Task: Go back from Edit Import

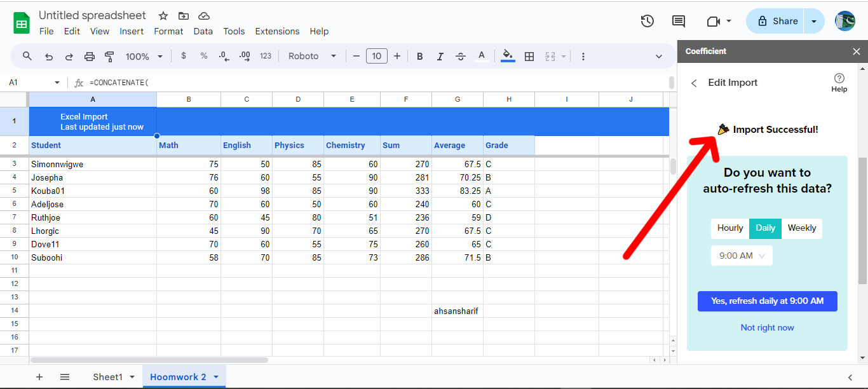Action: click(x=694, y=83)
